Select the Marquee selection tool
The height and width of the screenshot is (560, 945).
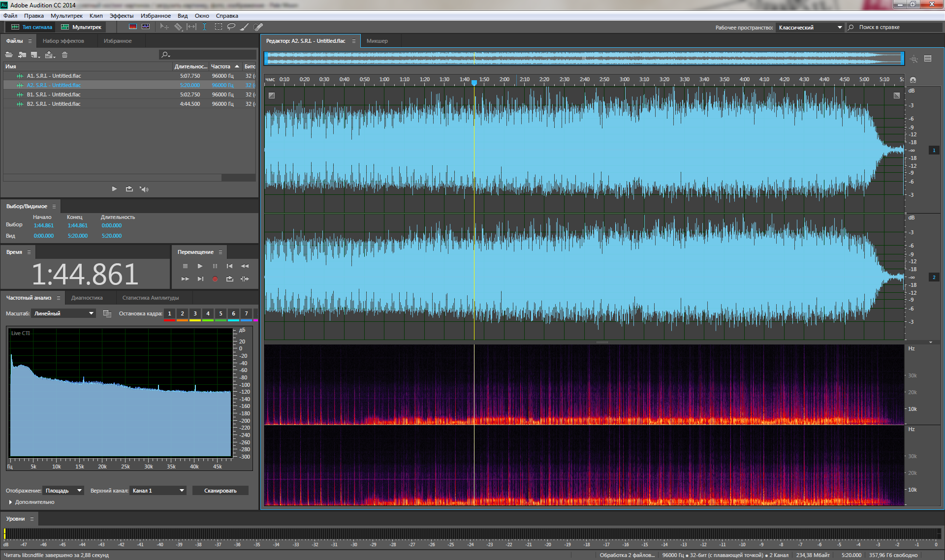coord(218,27)
